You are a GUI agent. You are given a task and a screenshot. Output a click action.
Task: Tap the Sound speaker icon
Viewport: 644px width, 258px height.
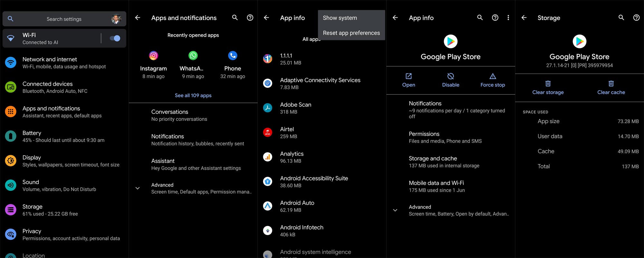pyautogui.click(x=11, y=185)
